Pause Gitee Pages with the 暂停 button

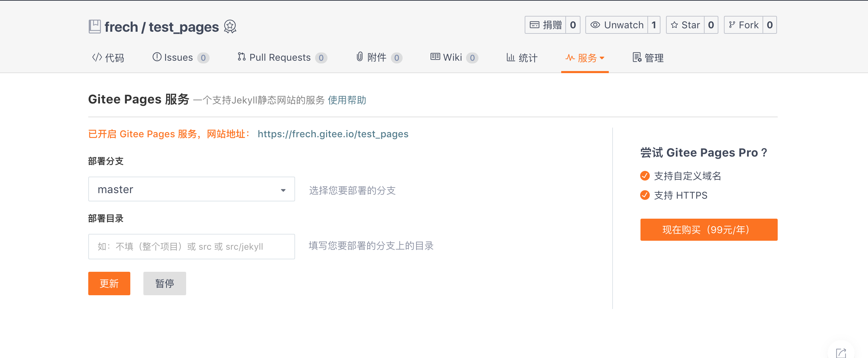coord(164,283)
